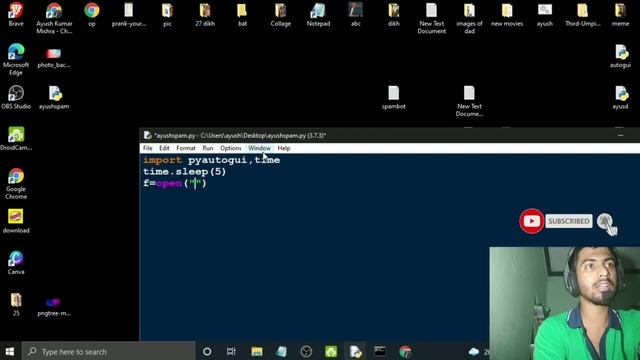Open the ayushspam Python file icon
This screenshot has height=360, width=640.
pyautogui.click(x=54, y=97)
